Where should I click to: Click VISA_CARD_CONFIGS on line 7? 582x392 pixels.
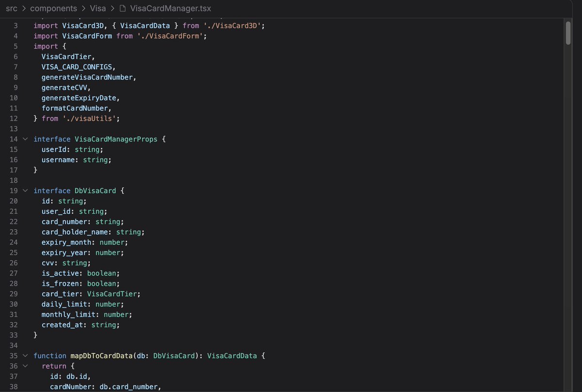click(x=77, y=67)
